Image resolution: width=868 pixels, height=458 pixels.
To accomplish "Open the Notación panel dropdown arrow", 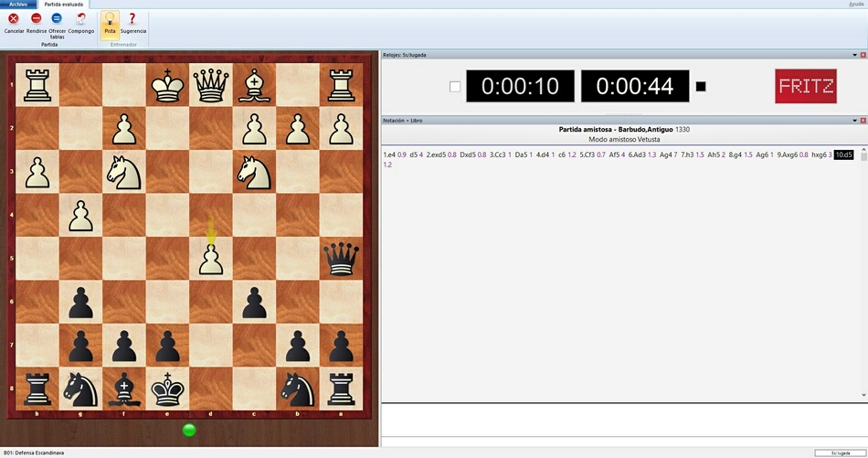I will pos(854,120).
